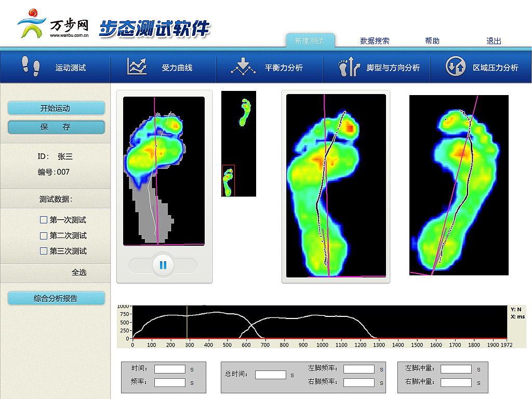The height and width of the screenshot is (399, 532).
Task: Open the 综合分析报告 button
Action: click(x=56, y=298)
